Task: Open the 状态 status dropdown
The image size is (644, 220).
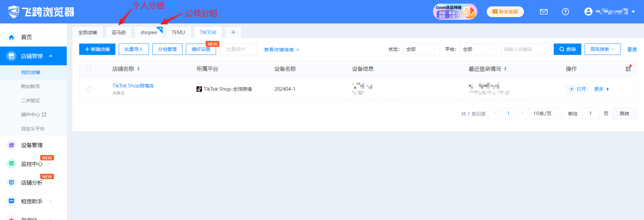Action: click(x=421, y=49)
